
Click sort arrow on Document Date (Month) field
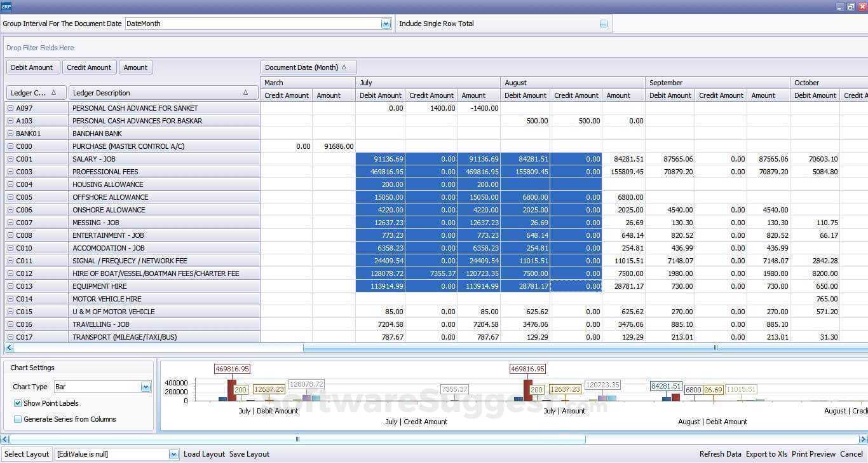click(344, 67)
